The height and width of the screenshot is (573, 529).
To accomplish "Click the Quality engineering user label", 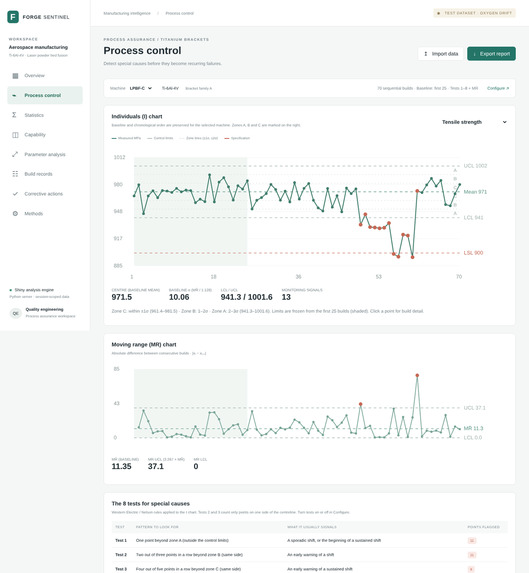I will click(x=44, y=310).
